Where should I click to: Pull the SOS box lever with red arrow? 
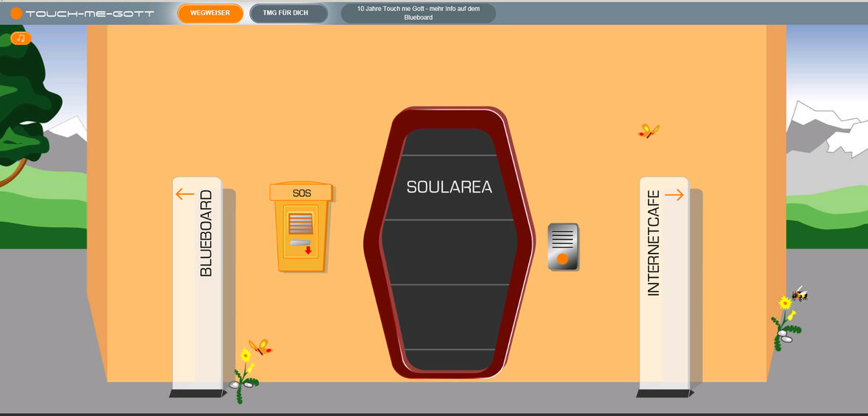pyautogui.click(x=300, y=243)
